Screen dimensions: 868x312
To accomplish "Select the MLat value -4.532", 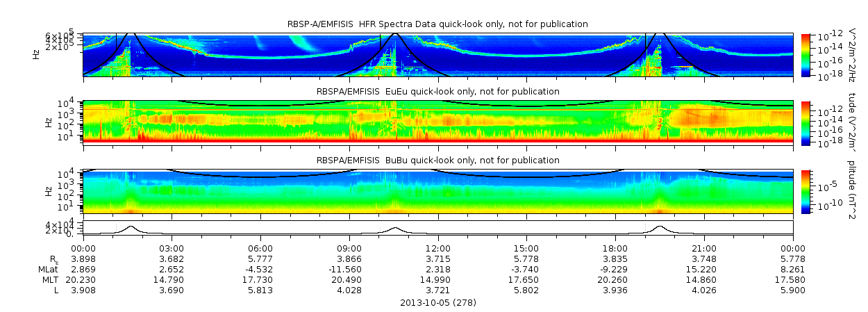I will tap(260, 269).
